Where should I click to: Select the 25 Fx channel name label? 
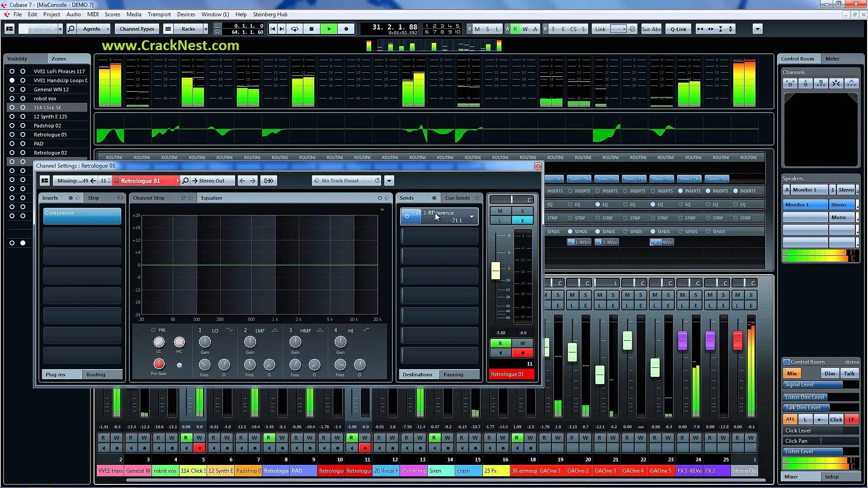click(495, 471)
